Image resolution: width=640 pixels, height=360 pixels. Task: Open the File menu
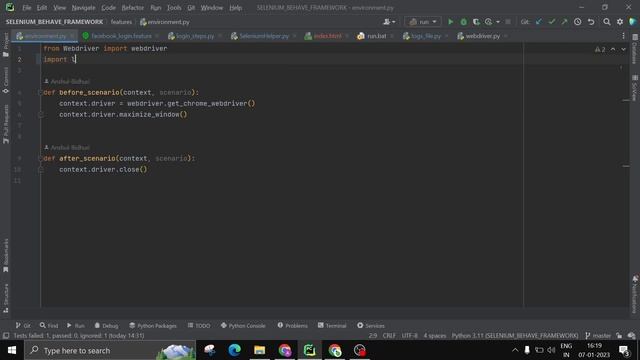[27, 8]
